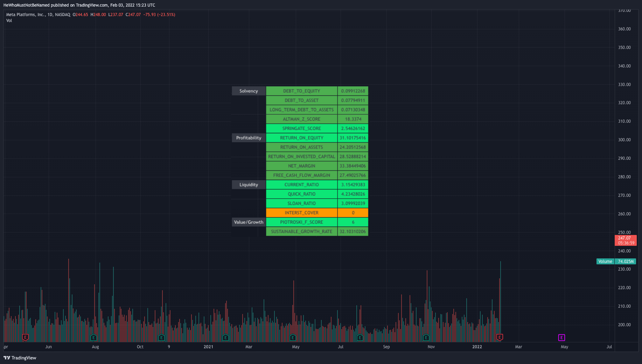
Task: Click the RETURN_ON_ASSETS table cell
Action: pos(302,147)
